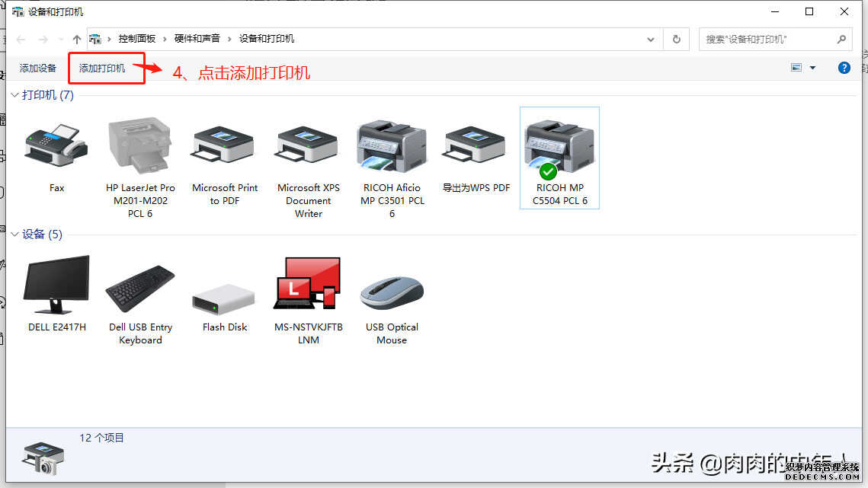Expand chevron before 控制面板 breadcrumb

click(109, 40)
